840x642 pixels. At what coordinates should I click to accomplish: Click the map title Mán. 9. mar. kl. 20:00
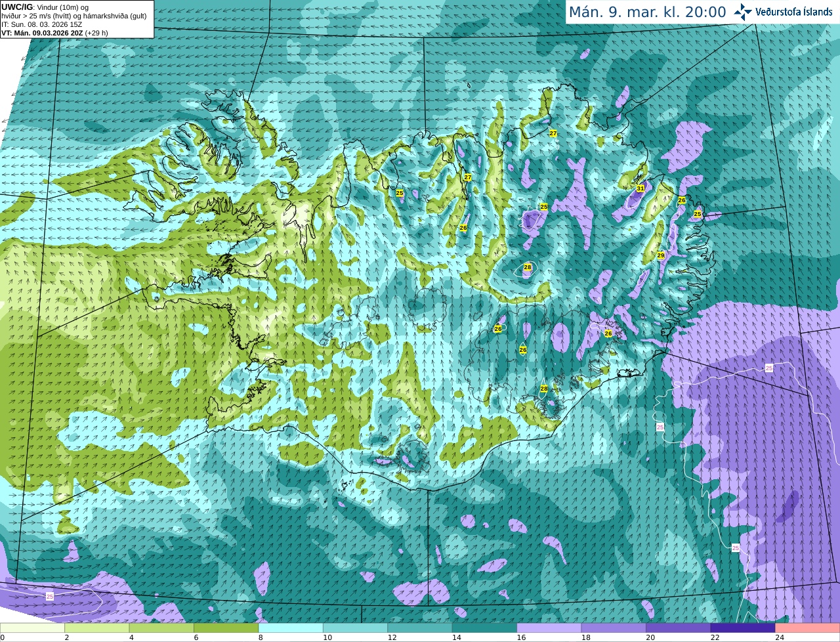(647, 12)
